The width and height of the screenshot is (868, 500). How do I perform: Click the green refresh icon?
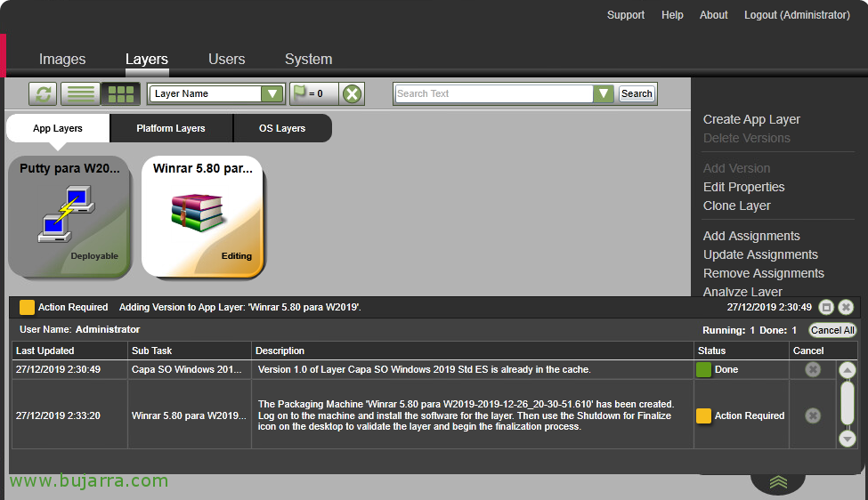pos(44,93)
